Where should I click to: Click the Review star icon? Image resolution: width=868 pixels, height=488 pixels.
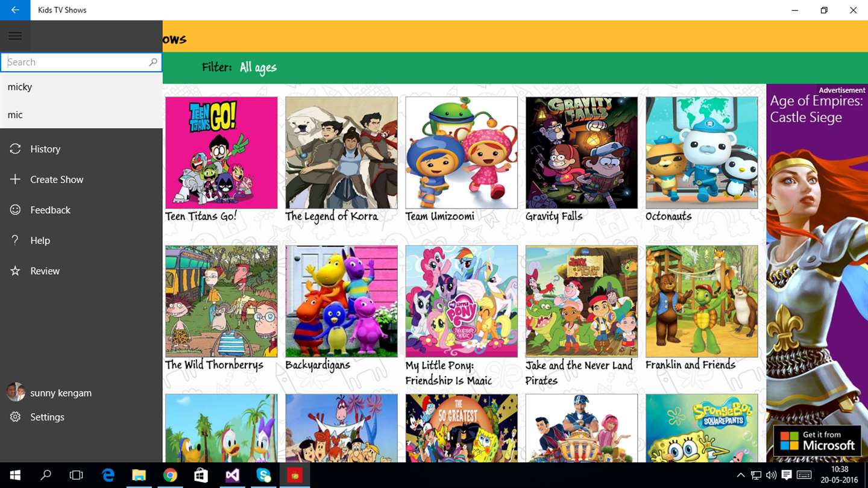(16, 271)
